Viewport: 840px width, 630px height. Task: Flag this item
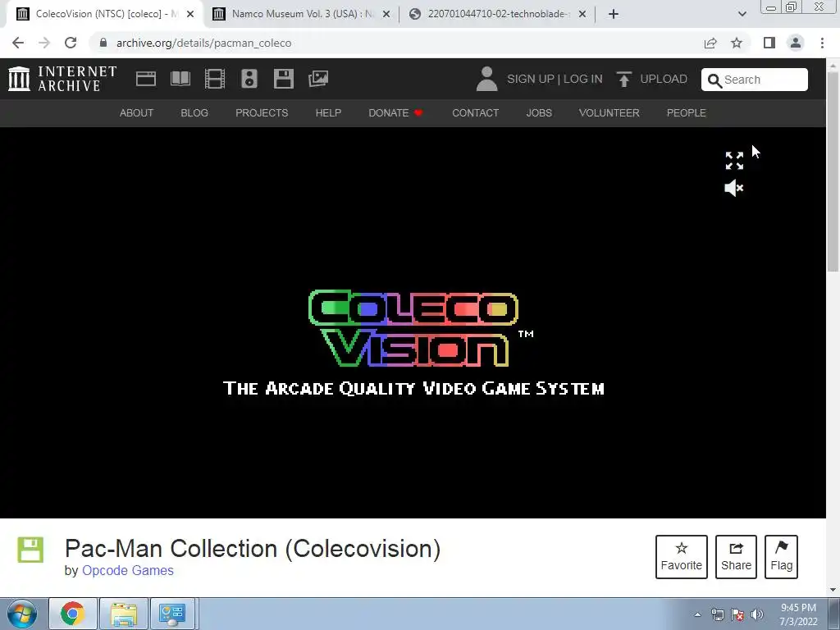781,557
